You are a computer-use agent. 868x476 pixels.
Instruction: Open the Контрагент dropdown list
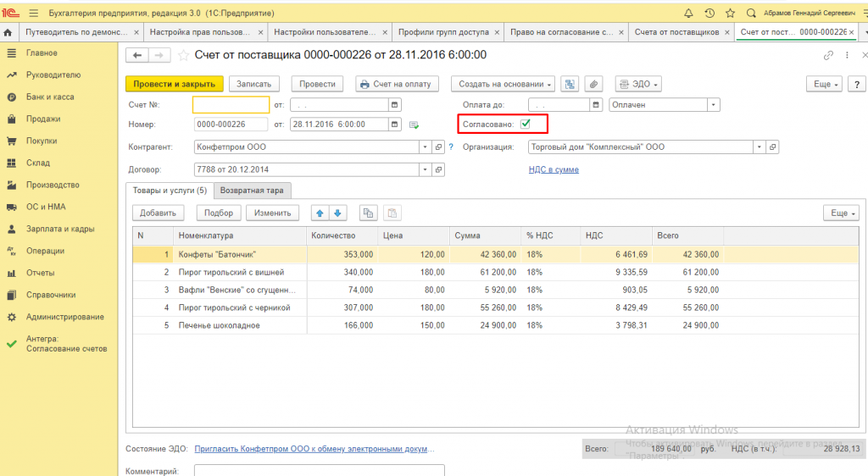tap(426, 147)
